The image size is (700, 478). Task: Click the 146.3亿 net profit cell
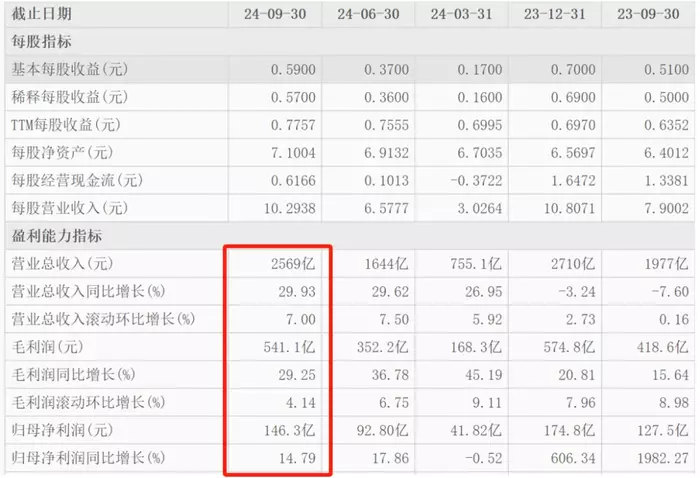[x=291, y=430]
